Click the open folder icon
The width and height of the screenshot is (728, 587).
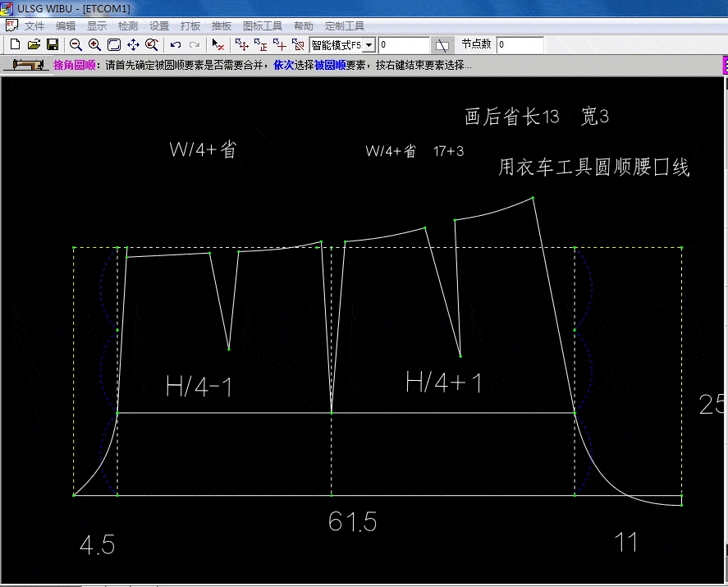(34, 44)
